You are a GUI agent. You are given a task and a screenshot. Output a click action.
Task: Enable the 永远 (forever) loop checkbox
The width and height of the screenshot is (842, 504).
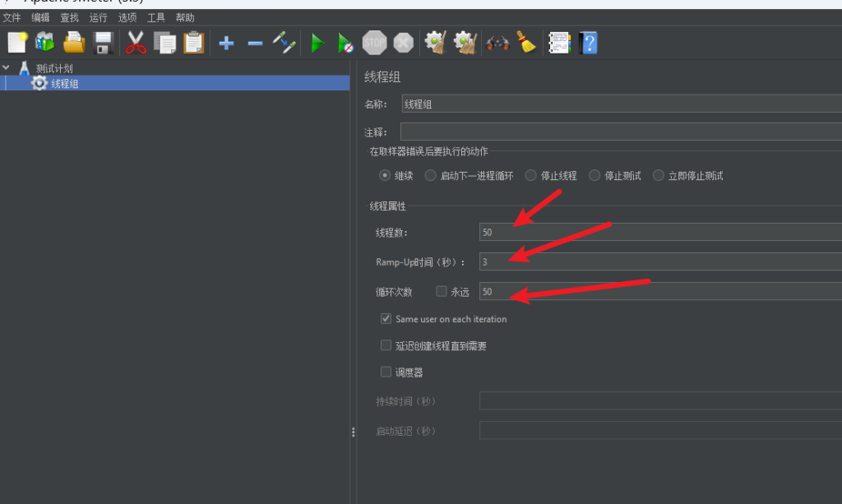(x=442, y=291)
